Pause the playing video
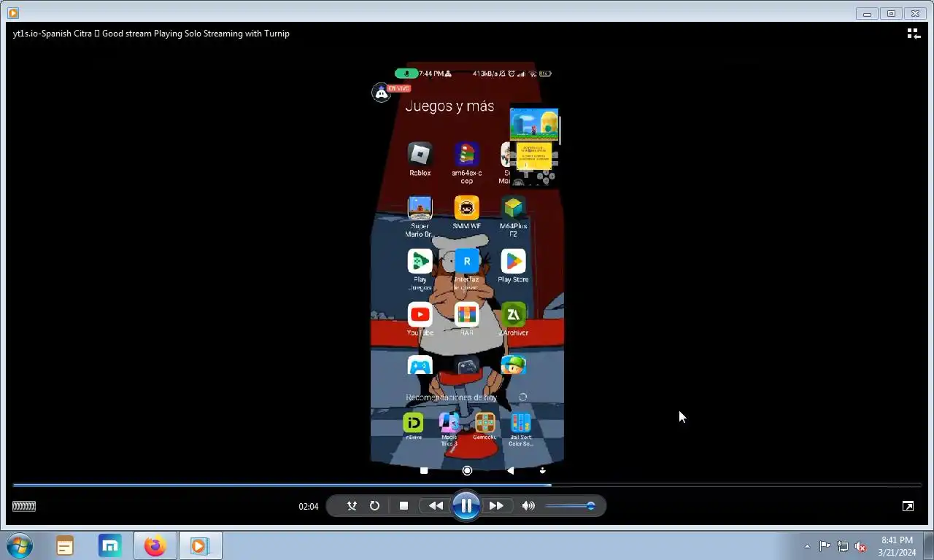Image resolution: width=934 pixels, height=560 pixels. [x=466, y=505]
